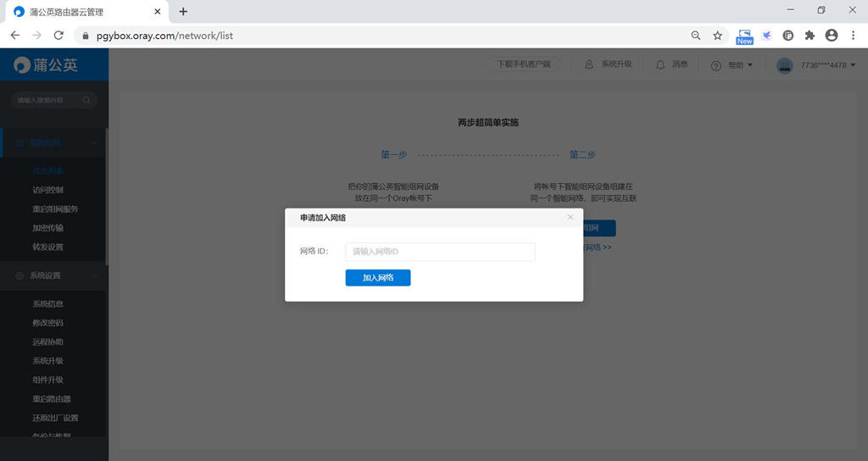Open 转发设置 in sidebar
The width and height of the screenshot is (868, 461).
click(47, 247)
